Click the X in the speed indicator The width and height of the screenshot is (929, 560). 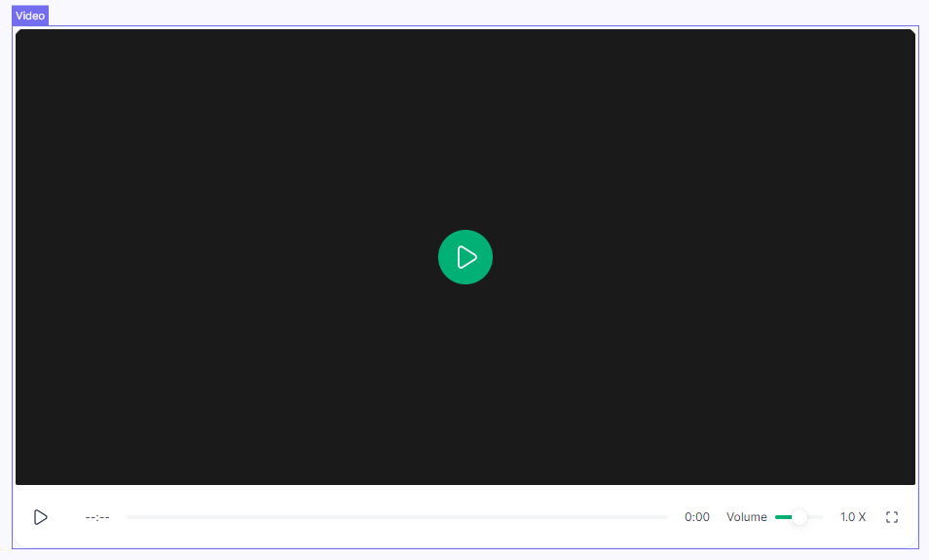coord(861,517)
